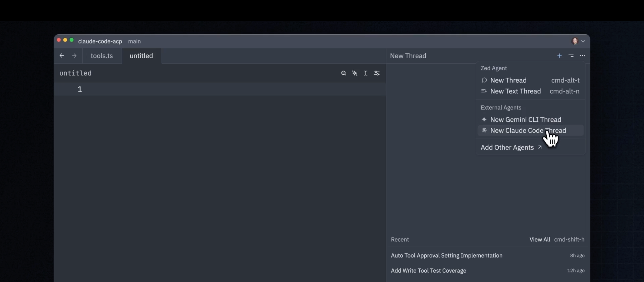Viewport: 644px width, 282px height.
Task: Open the editor controls sliders icon
Action: [x=377, y=73]
